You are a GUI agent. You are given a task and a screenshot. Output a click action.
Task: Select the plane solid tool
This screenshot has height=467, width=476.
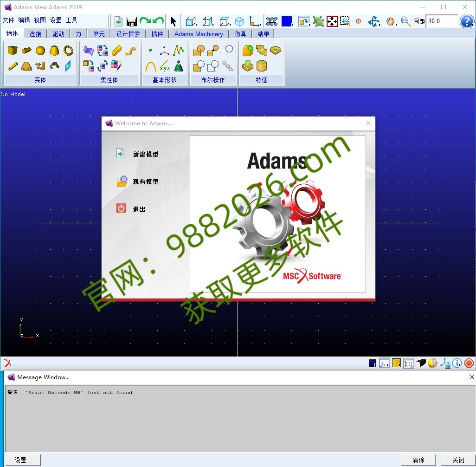point(68,66)
